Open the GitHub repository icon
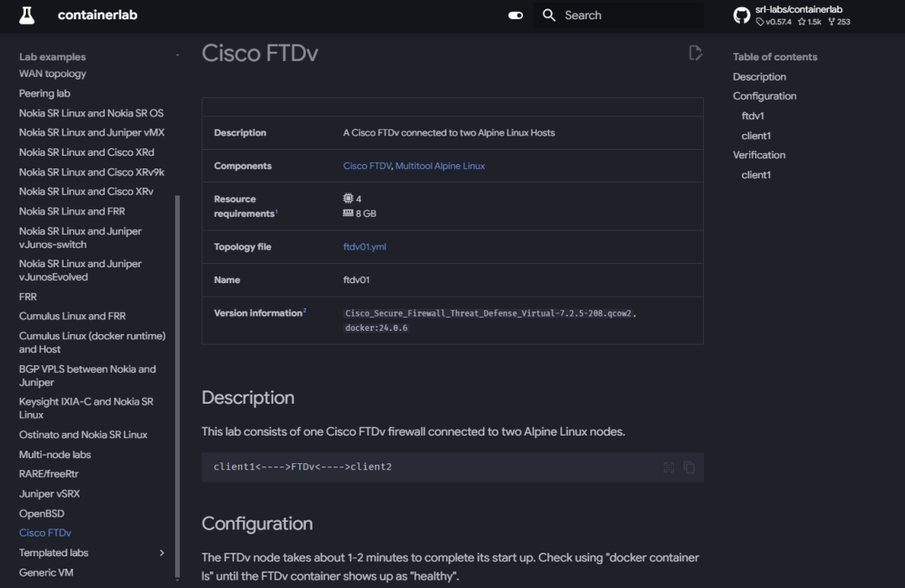 point(742,16)
